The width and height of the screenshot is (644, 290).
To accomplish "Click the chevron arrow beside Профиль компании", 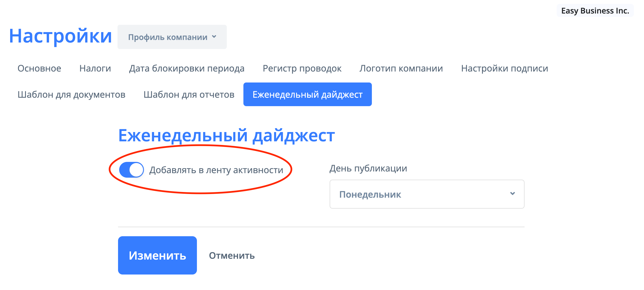I will pos(214,37).
